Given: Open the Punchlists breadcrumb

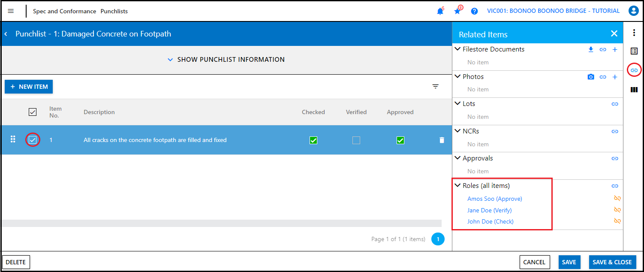Looking at the screenshot, I should [114, 12].
